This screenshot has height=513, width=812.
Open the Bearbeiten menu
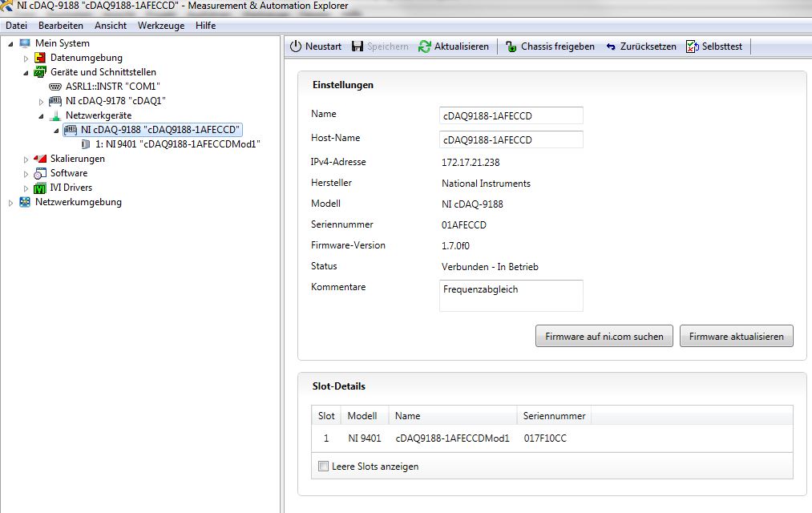(x=61, y=26)
